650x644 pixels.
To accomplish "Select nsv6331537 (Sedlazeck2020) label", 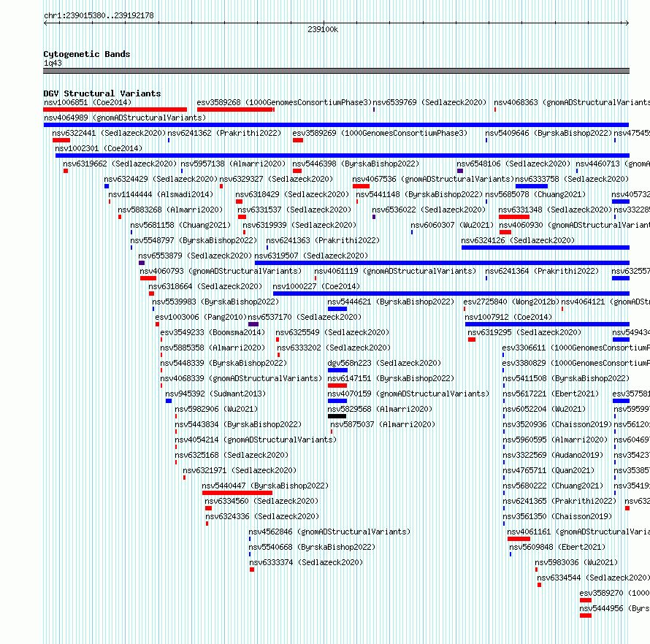I will [294, 210].
